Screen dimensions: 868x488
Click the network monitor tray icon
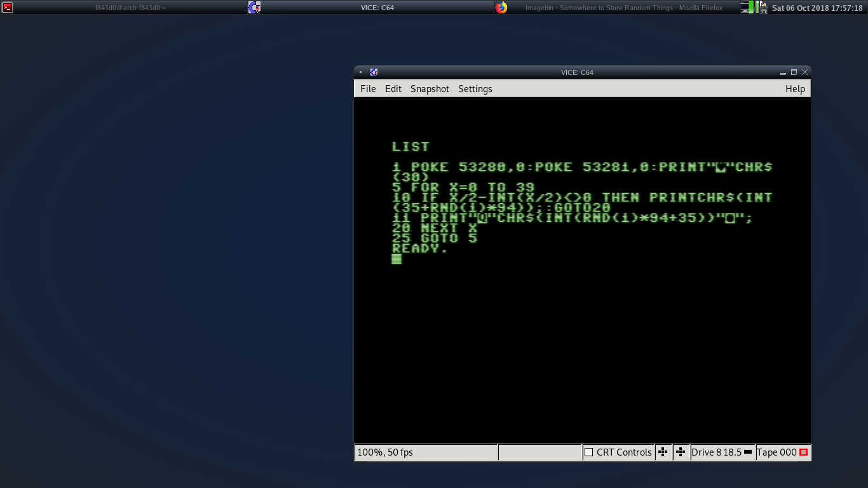click(x=748, y=8)
